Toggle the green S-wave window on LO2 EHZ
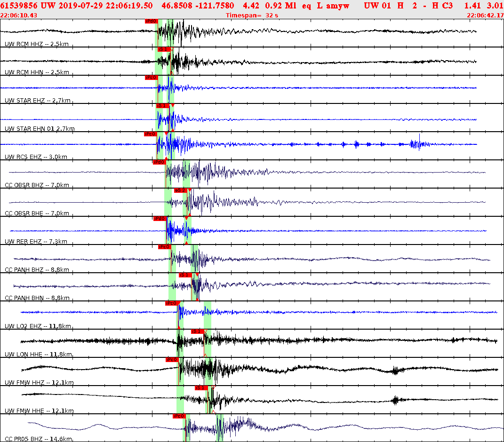This screenshot has width=504, height=442. (207, 313)
